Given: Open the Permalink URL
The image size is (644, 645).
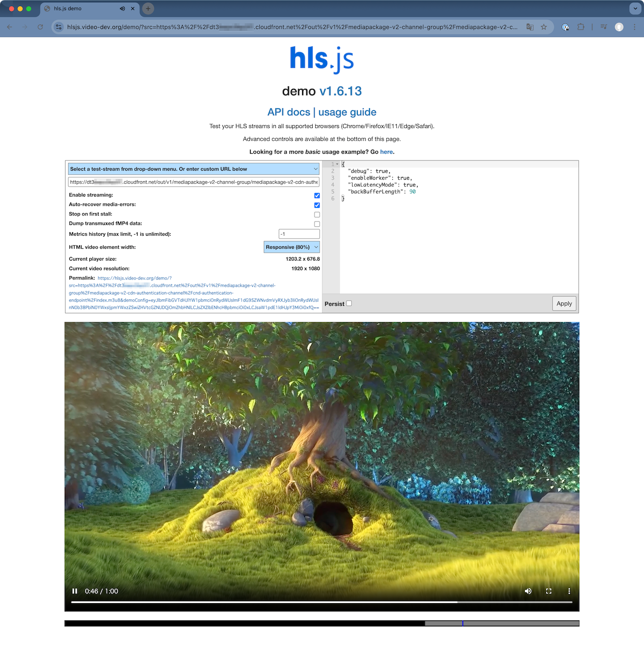Looking at the screenshot, I should 194,293.
